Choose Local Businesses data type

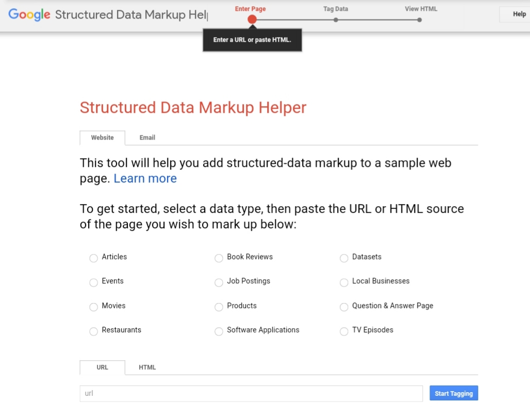[344, 282]
